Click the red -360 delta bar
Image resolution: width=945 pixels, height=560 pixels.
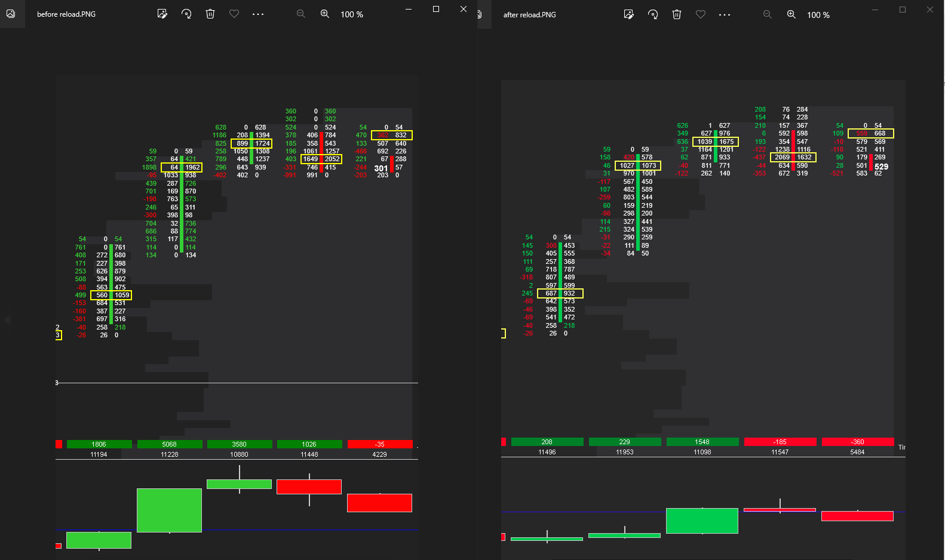pyautogui.click(x=858, y=442)
